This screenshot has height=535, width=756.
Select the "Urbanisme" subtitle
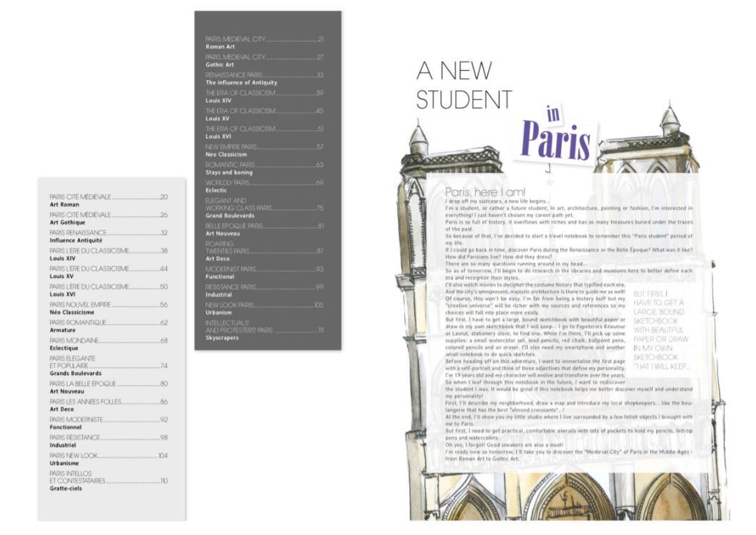click(x=64, y=463)
